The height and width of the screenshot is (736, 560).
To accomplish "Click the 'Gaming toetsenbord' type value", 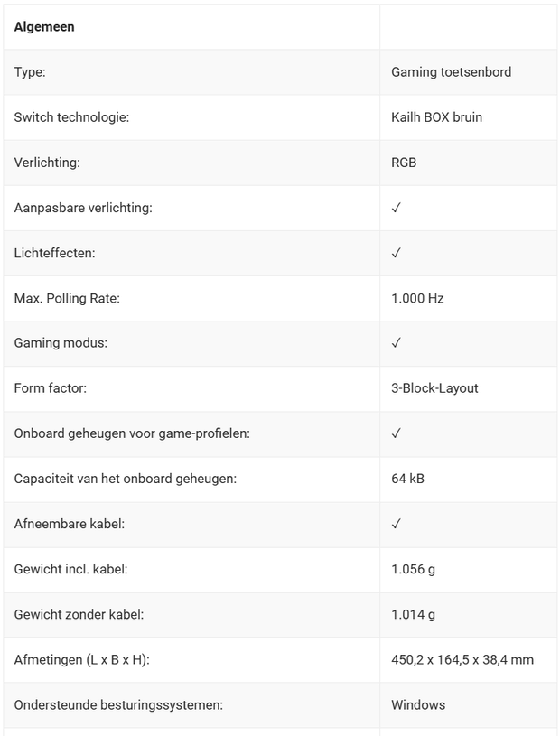I will [451, 72].
